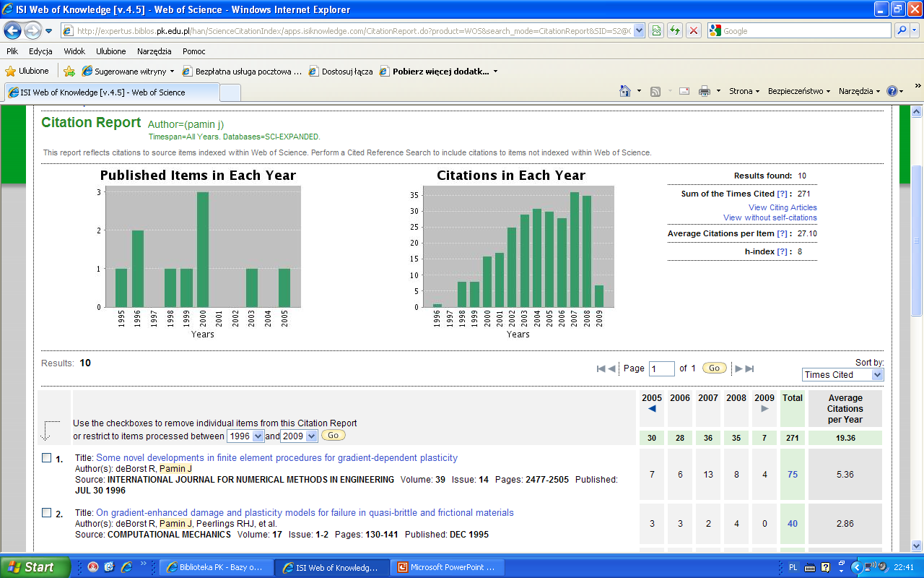Open Dostosuj łącza favorites link
924x578 pixels.
341,71
